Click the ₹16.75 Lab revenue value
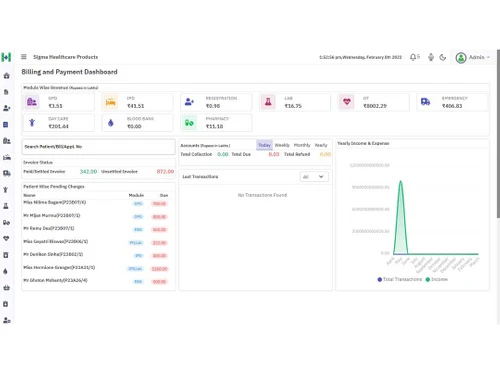Viewport: 500px width, 375px height. coord(293,106)
